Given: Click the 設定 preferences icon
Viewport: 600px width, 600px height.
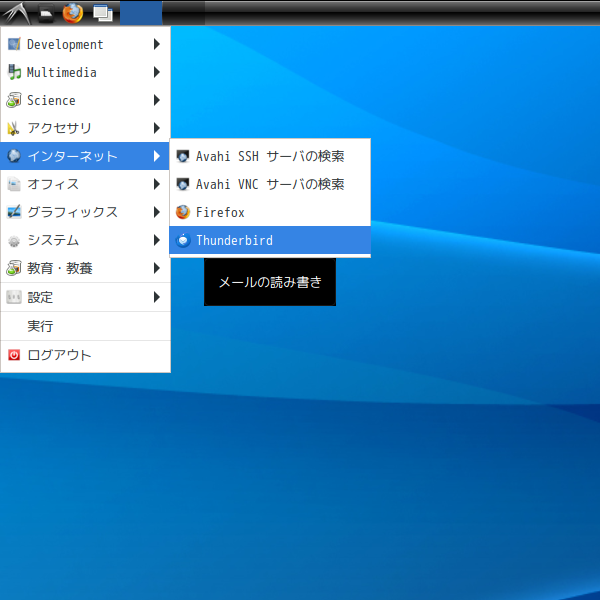Looking at the screenshot, I should click(14, 297).
